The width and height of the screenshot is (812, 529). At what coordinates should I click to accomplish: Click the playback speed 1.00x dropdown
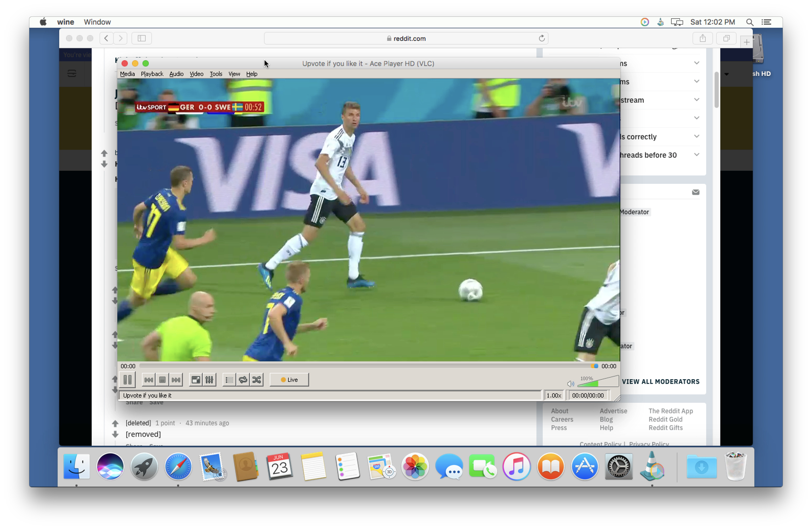(553, 395)
